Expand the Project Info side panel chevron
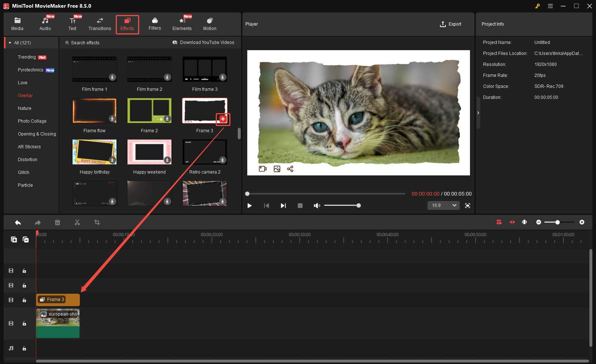The height and width of the screenshot is (364, 596). 478,113
